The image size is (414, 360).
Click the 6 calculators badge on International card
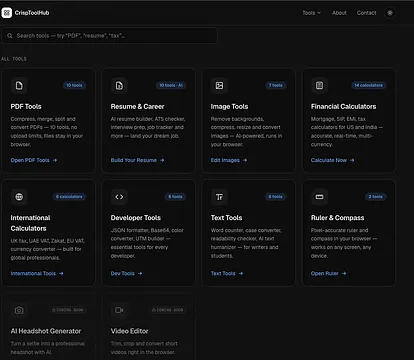click(x=69, y=197)
